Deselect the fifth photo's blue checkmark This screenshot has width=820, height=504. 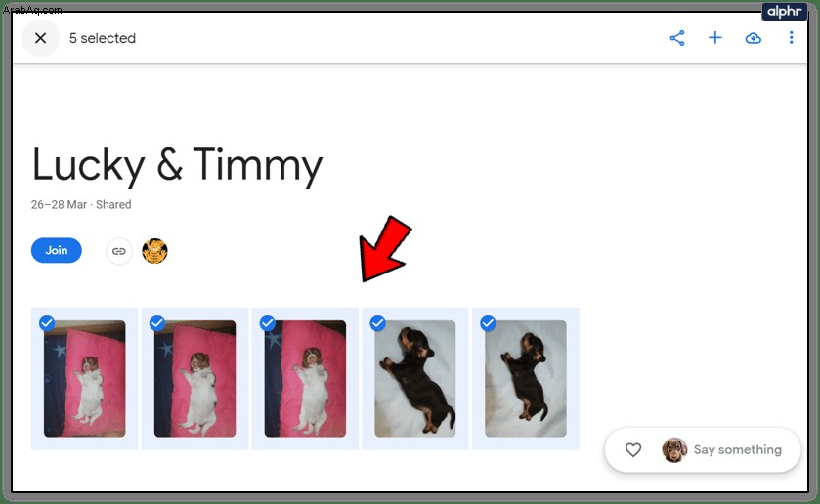pos(488,323)
